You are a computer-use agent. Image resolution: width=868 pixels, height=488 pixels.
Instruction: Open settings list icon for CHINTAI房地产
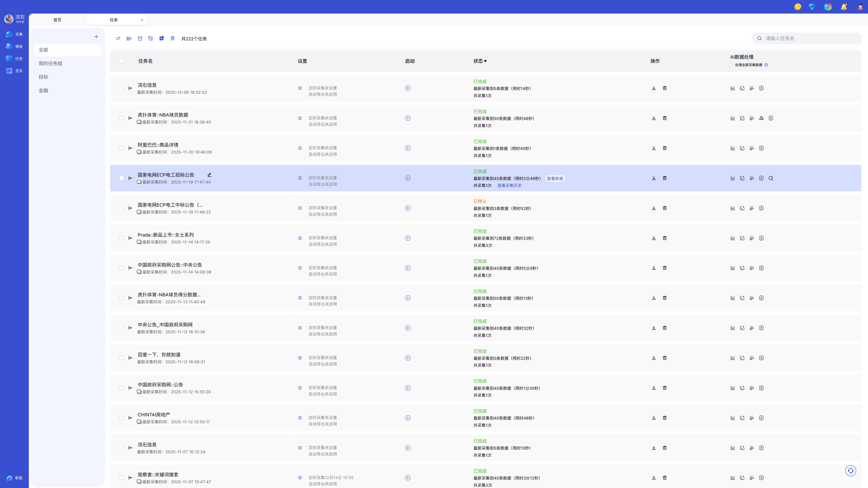point(300,418)
